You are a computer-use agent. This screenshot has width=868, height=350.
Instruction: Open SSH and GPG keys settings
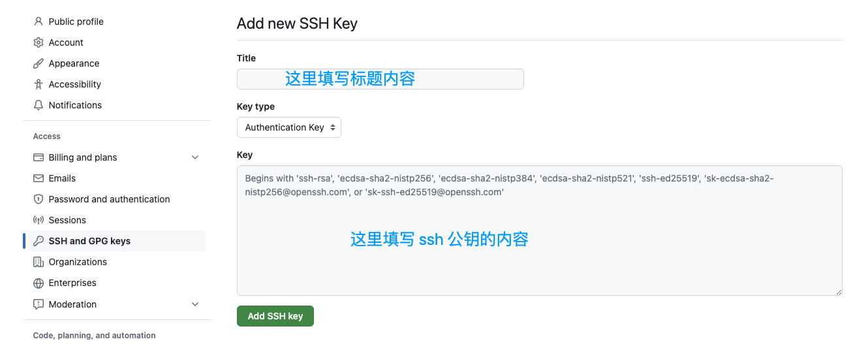click(x=89, y=241)
